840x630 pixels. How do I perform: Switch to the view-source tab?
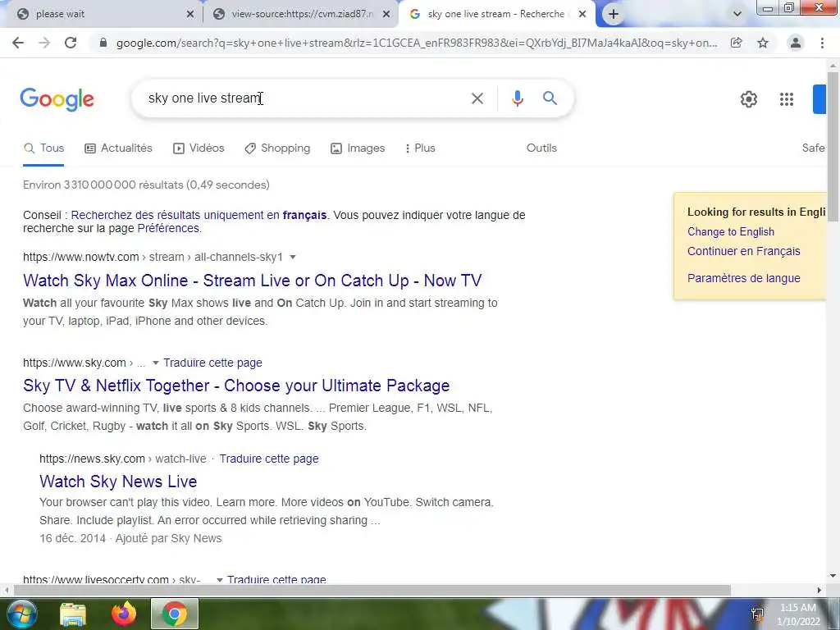coord(300,15)
